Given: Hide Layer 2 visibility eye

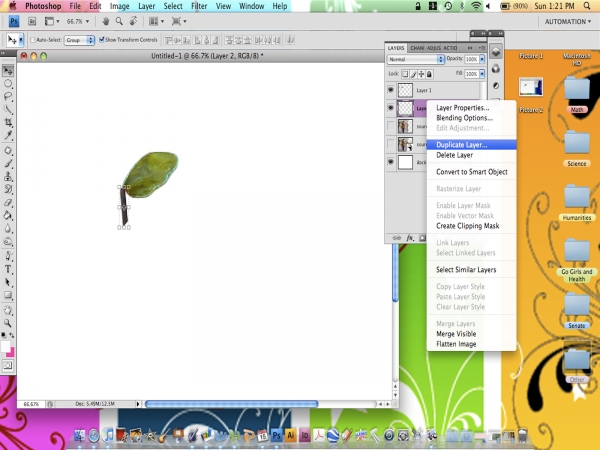Looking at the screenshot, I should [390, 108].
